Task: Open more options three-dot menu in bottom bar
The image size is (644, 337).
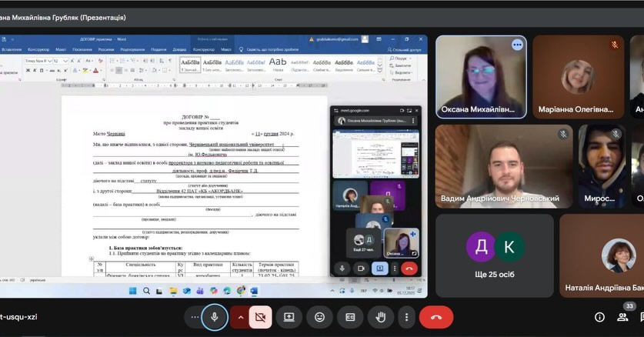Action: coord(406,317)
